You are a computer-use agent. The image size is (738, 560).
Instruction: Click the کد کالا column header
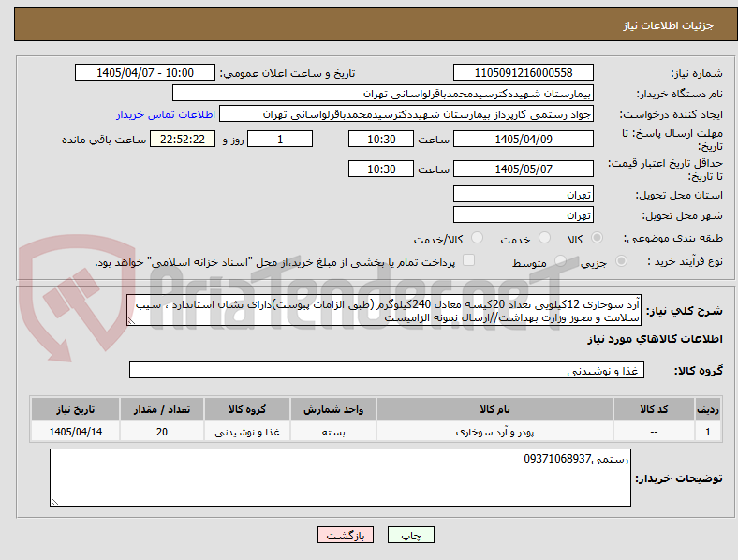(x=654, y=409)
